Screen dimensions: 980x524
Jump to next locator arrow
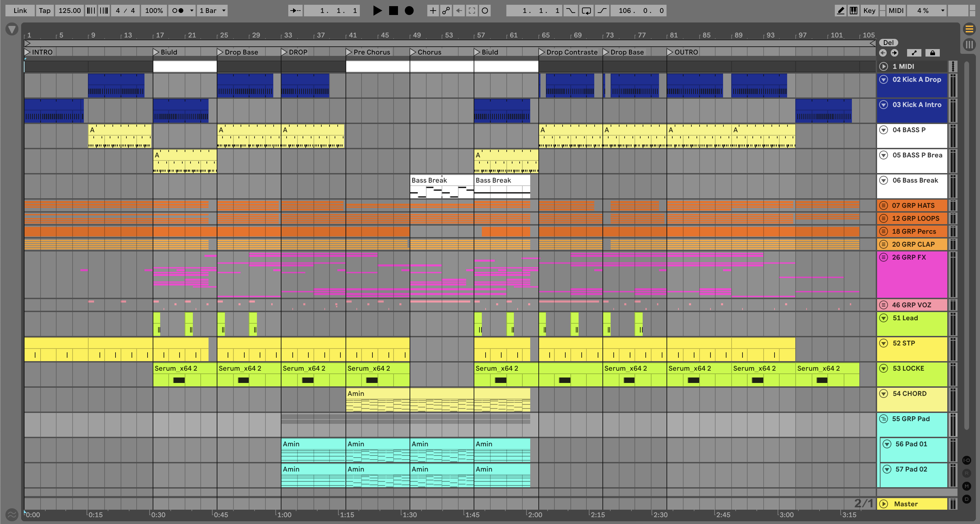894,53
